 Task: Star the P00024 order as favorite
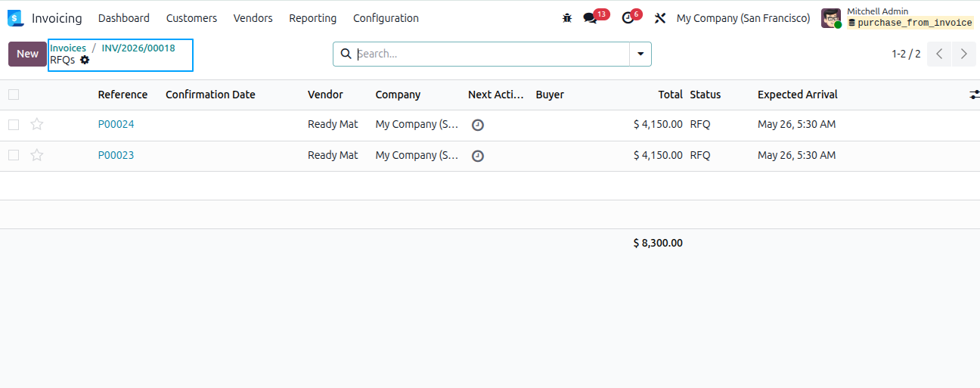pyautogui.click(x=37, y=124)
